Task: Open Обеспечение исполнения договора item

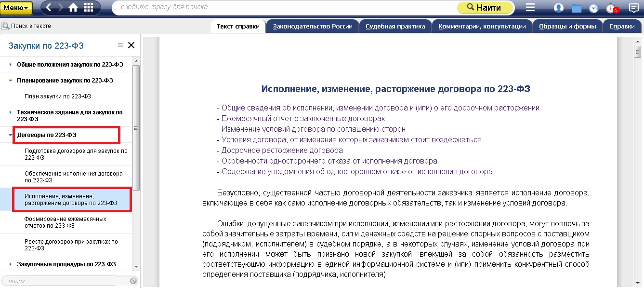Action: coord(74,177)
